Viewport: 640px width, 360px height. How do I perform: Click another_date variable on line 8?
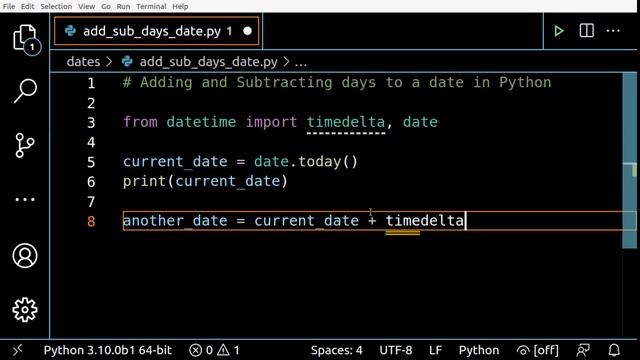coord(175,221)
